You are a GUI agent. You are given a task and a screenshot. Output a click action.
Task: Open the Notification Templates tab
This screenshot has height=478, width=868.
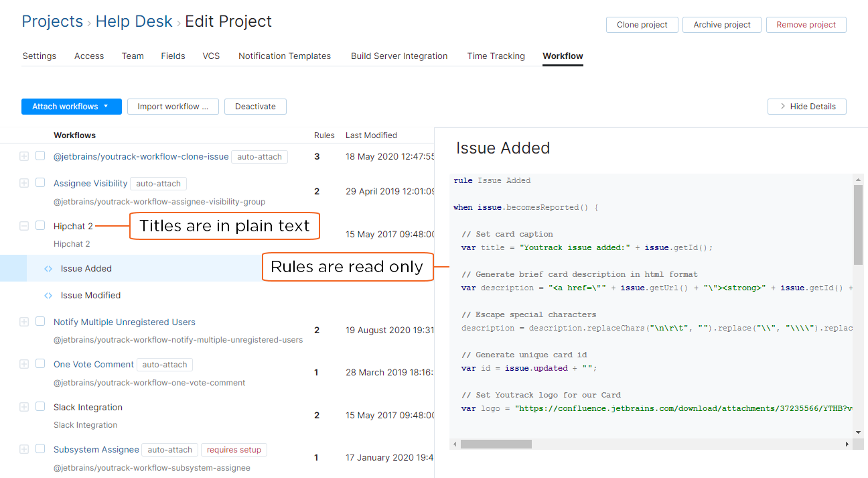pos(285,56)
